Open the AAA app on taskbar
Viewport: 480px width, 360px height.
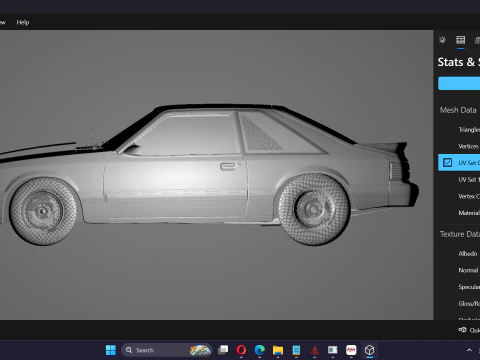click(351, 350)
